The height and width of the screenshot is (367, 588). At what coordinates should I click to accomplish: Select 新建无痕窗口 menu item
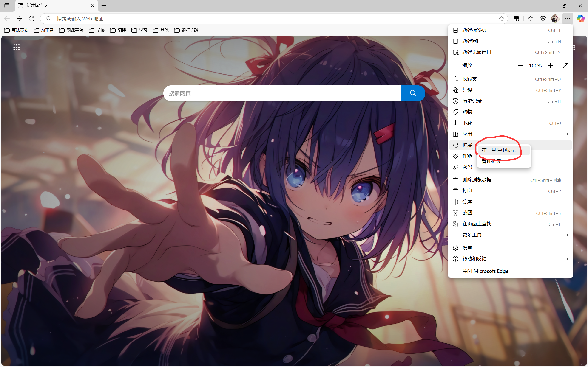pyautogui.click(x=510, y=52)
